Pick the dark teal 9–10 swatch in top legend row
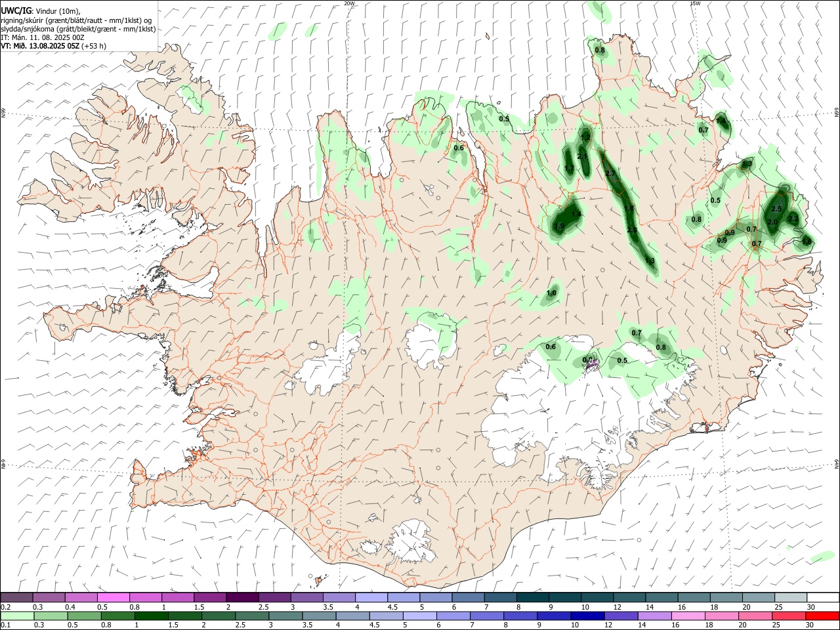This screenshot has height=630, width=840. (565, 597)
